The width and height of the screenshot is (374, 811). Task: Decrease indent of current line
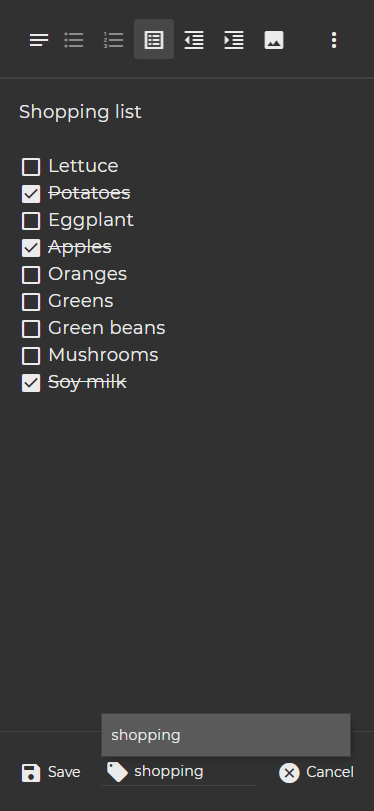[194, 40]
